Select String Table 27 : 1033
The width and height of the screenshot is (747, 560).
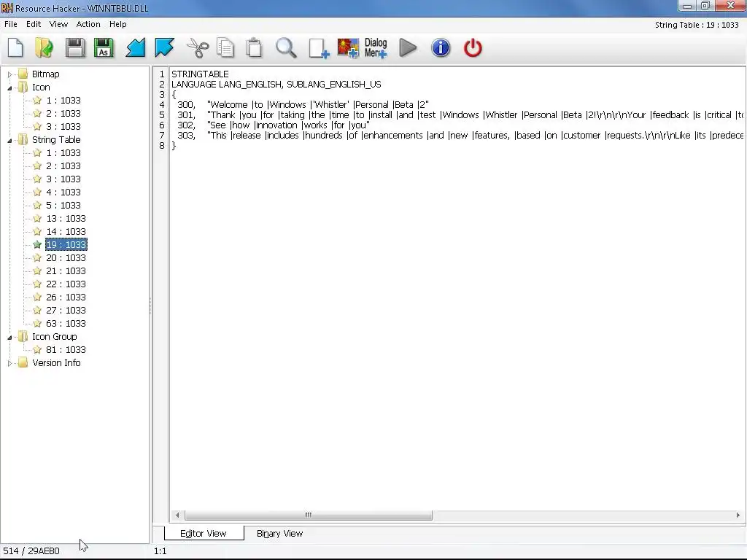[x=66, y=311]
